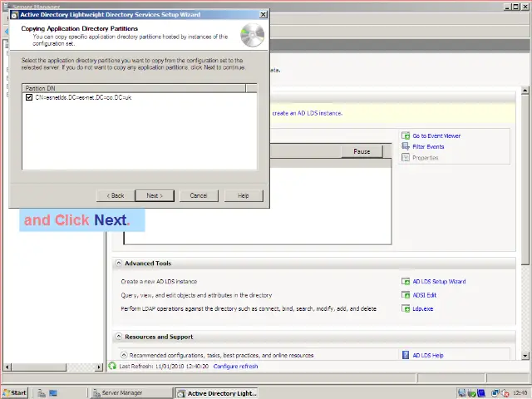The image size is (532, 399).
Task: Select the Active Directory Lightweight taskbar button
Action: coord(216,392)
